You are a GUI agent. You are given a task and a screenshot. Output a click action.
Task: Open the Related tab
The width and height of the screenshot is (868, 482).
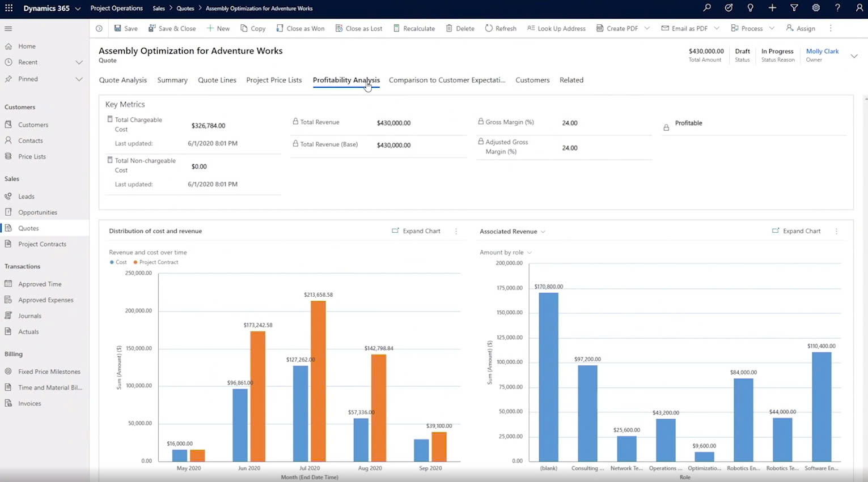click(571, 80)
